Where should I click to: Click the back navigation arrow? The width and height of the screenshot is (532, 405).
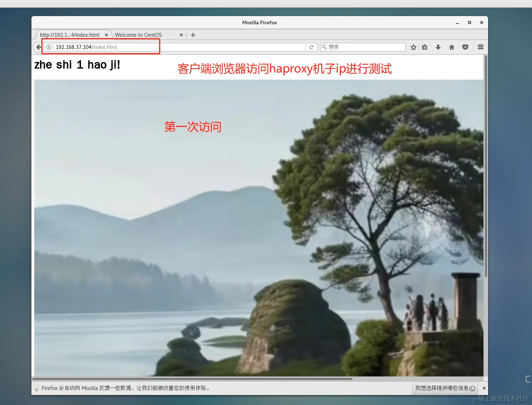[39, 47]
